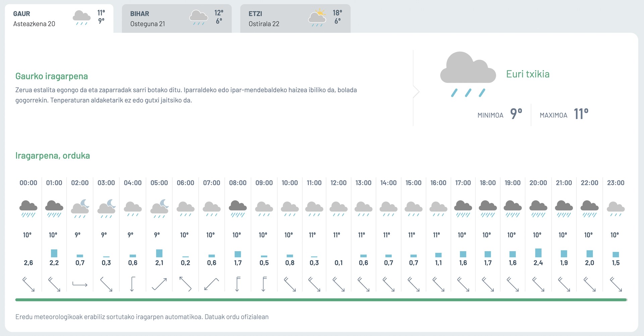Screen dimensions: 644x336
Task: Click the forecast paragraph starting Zerua estalita
Action: [186, 95]
